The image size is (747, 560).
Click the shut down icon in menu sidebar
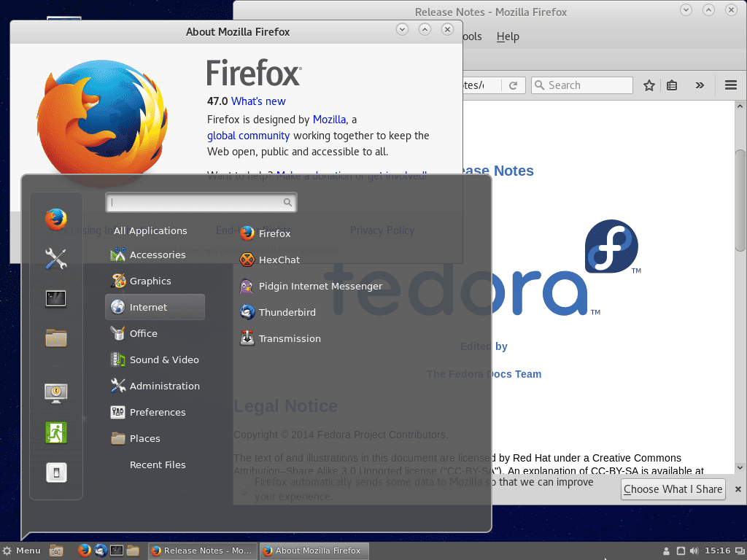[x=56, y=472]
